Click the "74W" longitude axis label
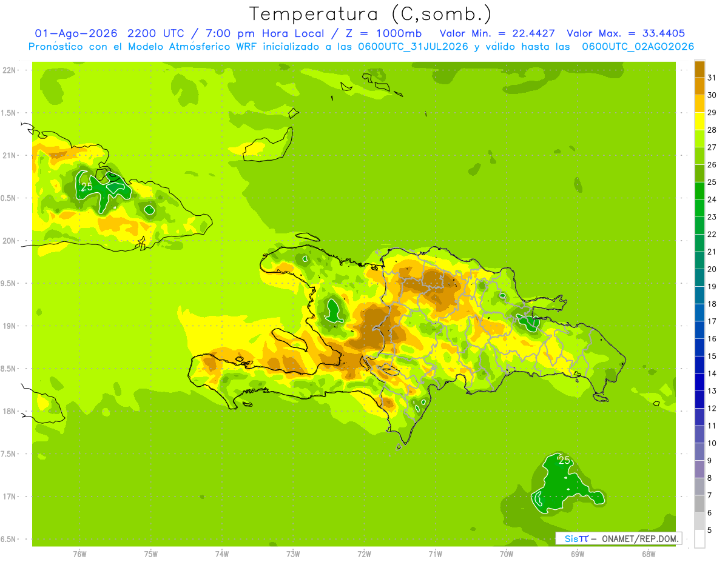The height and width of the screenshot is (562, 728). [222, 554]
